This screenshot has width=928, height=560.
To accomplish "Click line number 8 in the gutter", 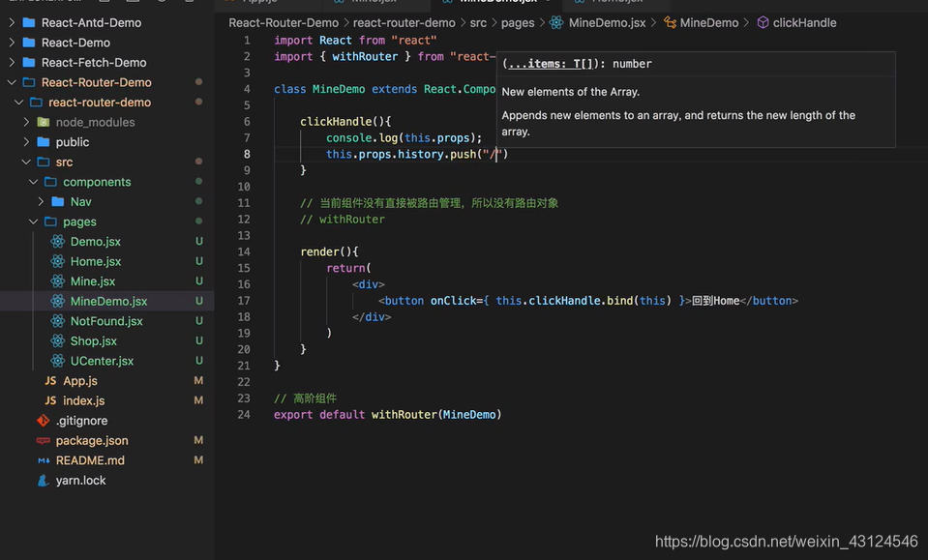I will [x=247, y=154].
